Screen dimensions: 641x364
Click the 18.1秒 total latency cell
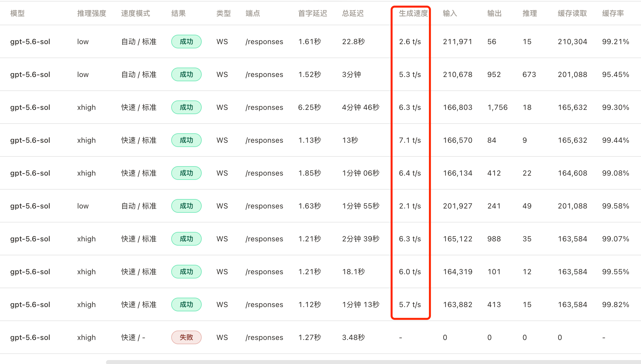click(x=353, y=272)
